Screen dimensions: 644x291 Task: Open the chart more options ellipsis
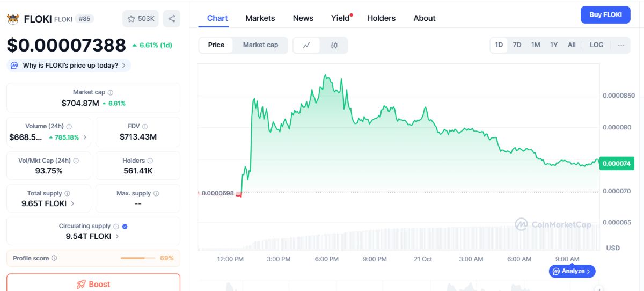coord(621,45)
